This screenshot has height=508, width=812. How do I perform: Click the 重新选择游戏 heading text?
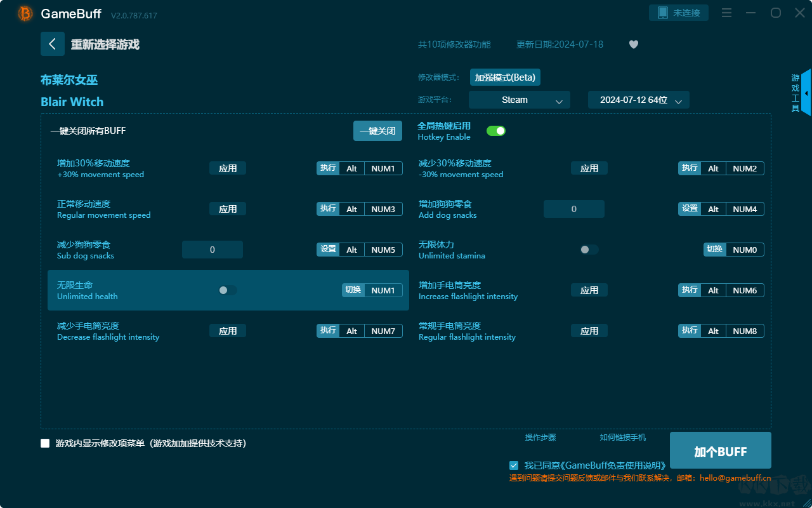click(x=105, y=44)
